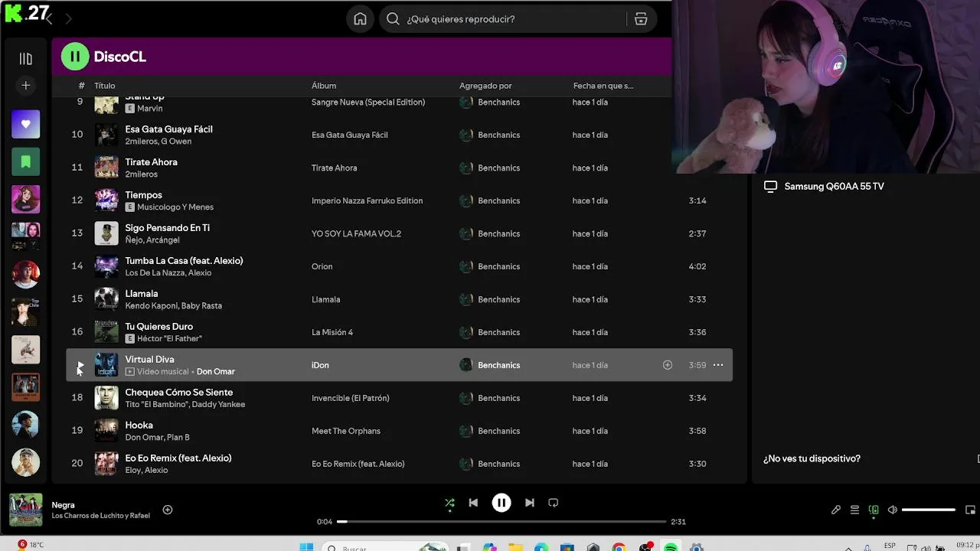980x551 pixels.
Task: Open the green bookmark Episodes tile
Action: (x=25, y=161)
